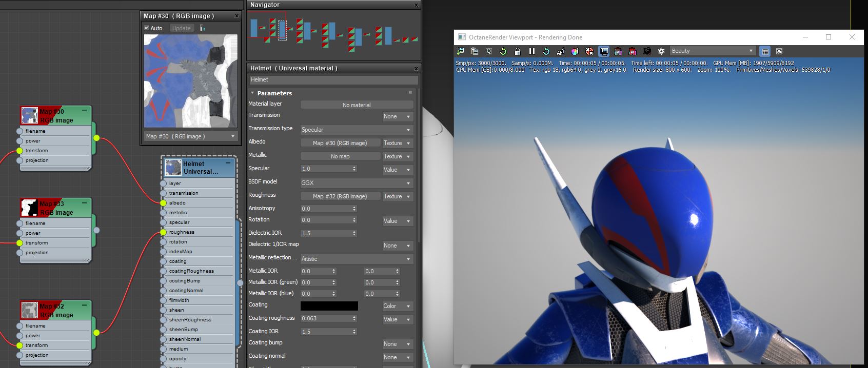This screenshot has width=868, height=368.
Task: Click the coating input socket on Helmet node
Action: click(164, 261)
